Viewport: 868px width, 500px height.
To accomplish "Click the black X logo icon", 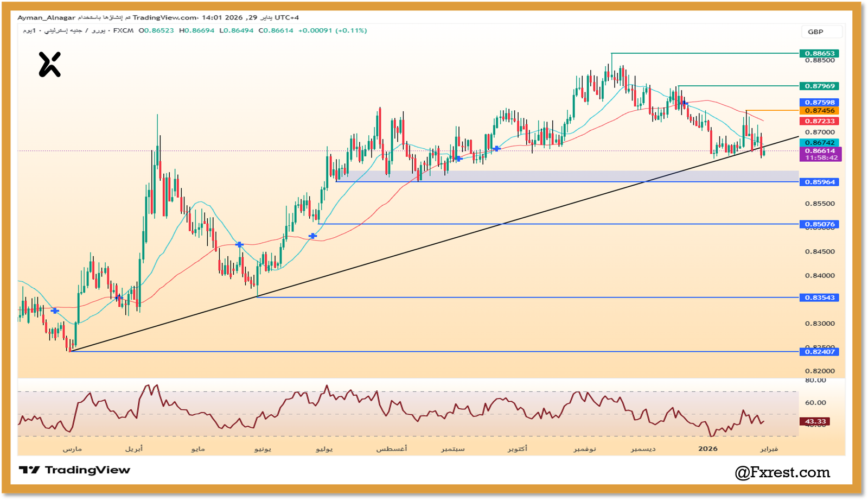I will 49,65.
